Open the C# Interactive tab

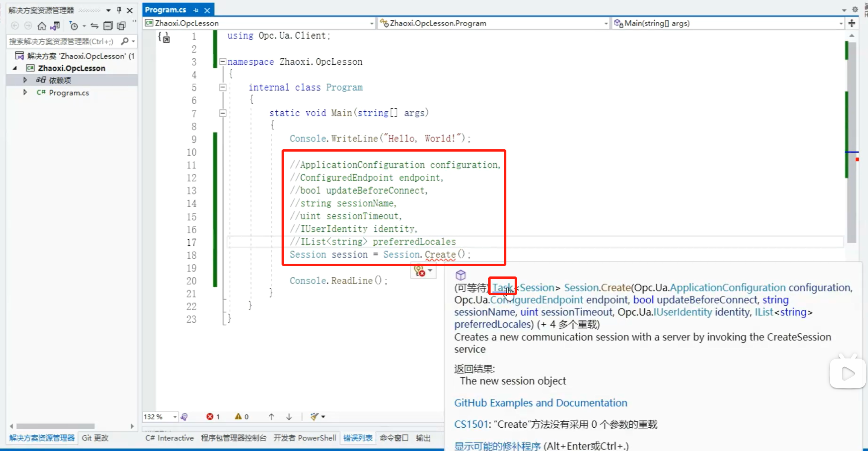tap(170, 438)
